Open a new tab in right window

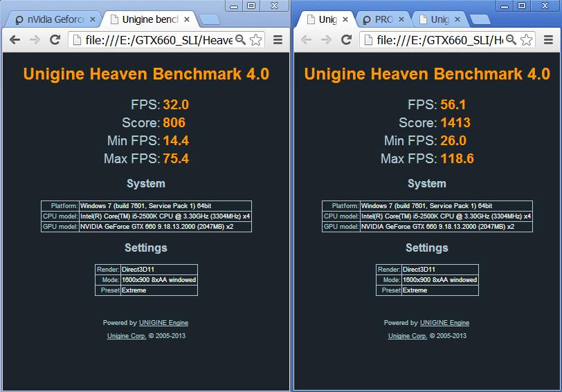tap(480, 19)
